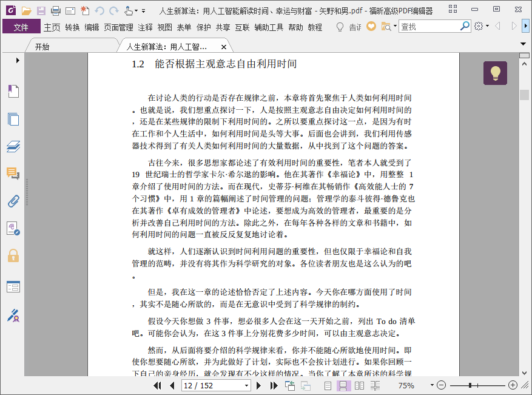Go to the previous view
532x395 pixels.
290,385
